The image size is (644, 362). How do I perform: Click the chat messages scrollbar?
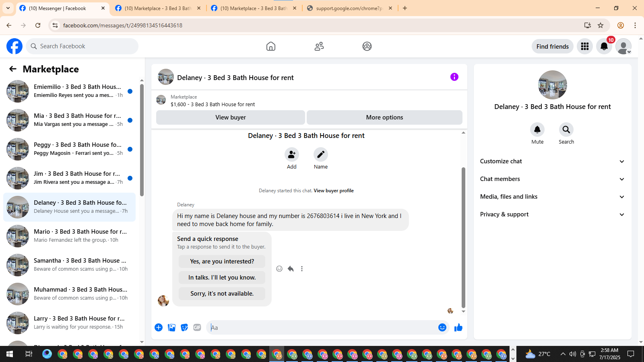click(463, 237)
